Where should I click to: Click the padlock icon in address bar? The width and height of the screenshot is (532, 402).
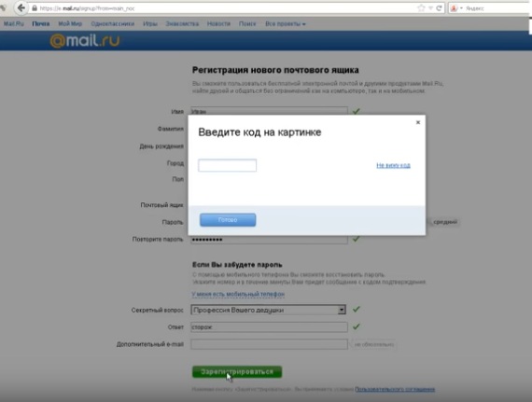click(35, 8)
